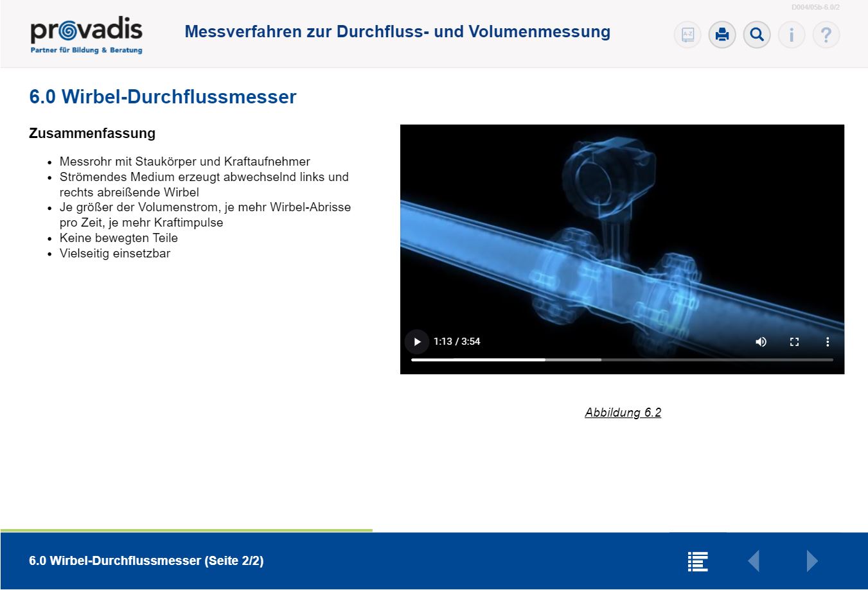Click the Provadis logo
The width and height of the screenshot is (868, 590).
[86, 35]
